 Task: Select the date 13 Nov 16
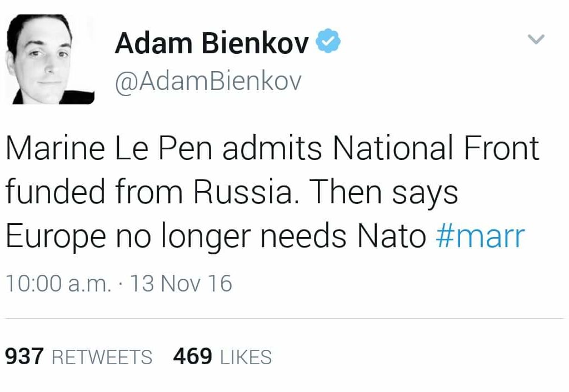pyautogui.click(x=181, y=284)
